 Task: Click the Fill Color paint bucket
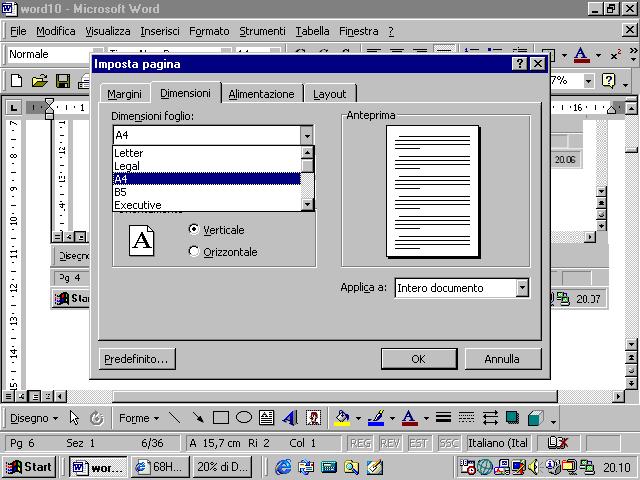click(342, 418)
